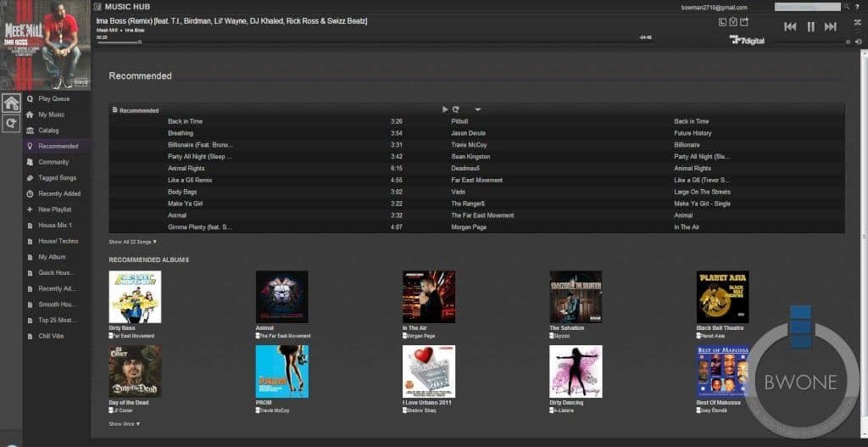Open Recently Added in the sidebar

59,194
